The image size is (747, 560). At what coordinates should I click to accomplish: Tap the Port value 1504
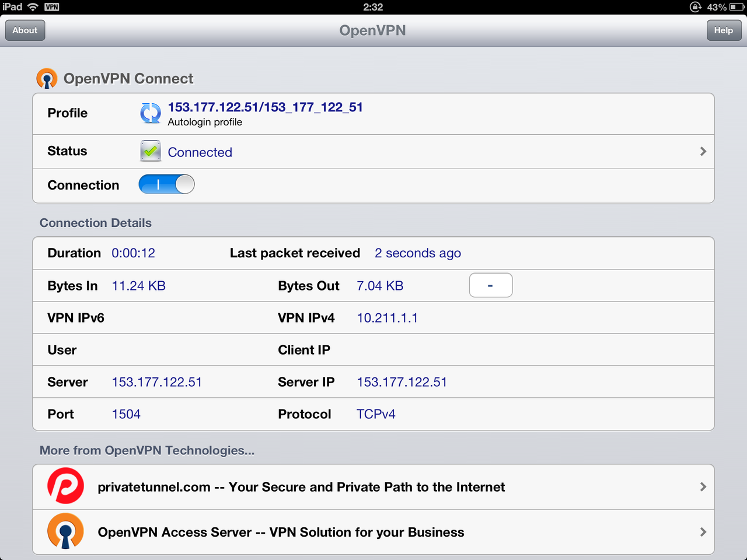(126, 414)
